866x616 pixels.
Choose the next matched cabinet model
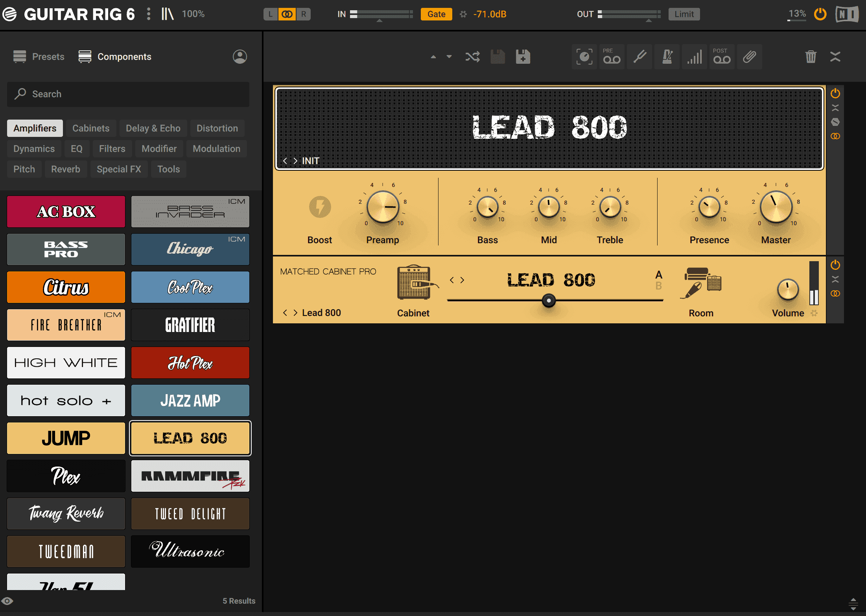point(462,280)
